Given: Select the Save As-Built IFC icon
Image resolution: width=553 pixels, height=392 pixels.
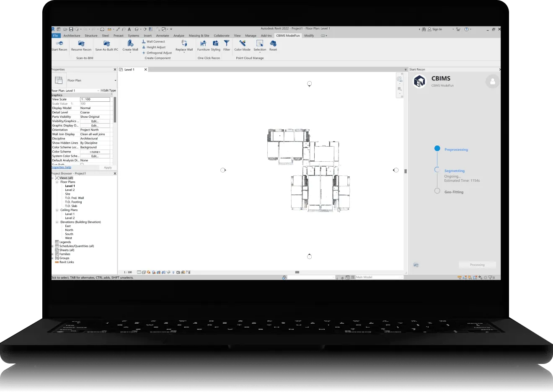Looking at the screenshot, I should (x=107, y=44).
